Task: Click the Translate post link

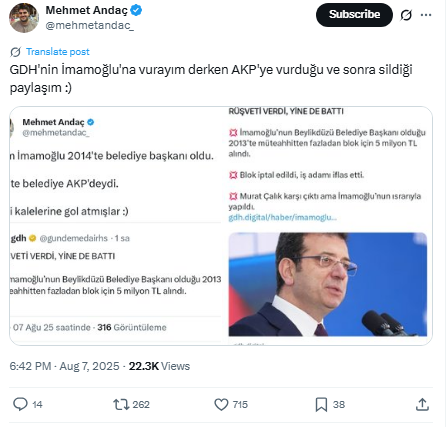Action: (58, 52)
